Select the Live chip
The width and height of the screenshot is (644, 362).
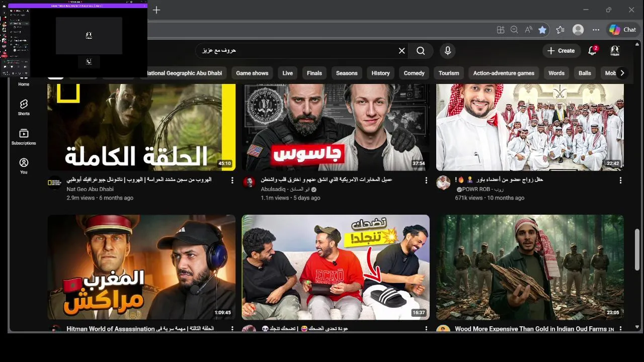[288, 73]
